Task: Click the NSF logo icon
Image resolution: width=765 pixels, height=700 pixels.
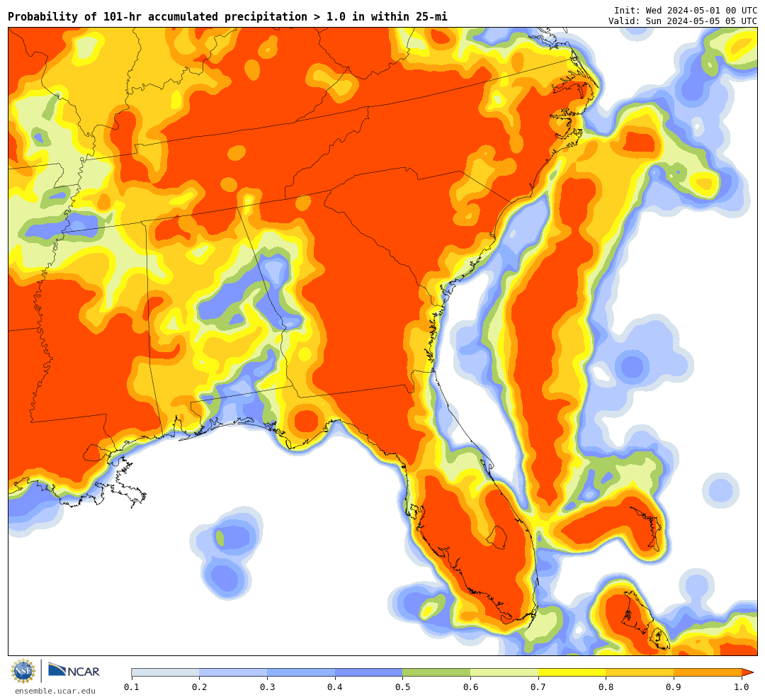Action: click(x=23, y=671)
